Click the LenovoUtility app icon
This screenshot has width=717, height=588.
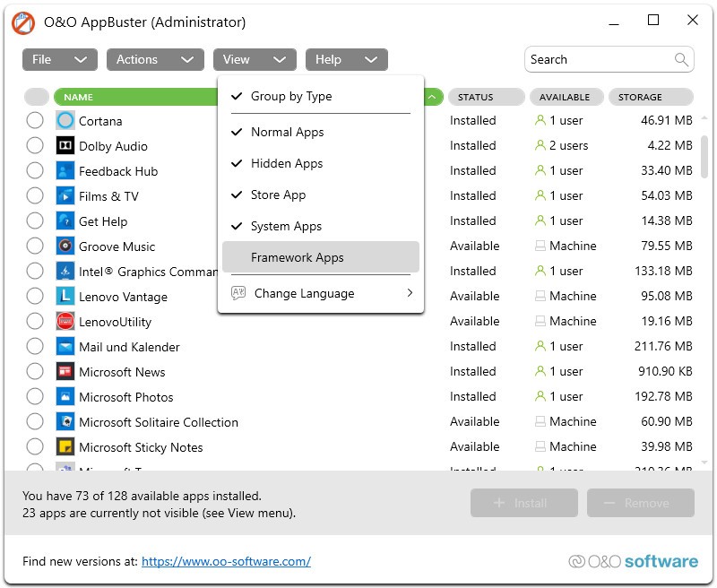65,322
